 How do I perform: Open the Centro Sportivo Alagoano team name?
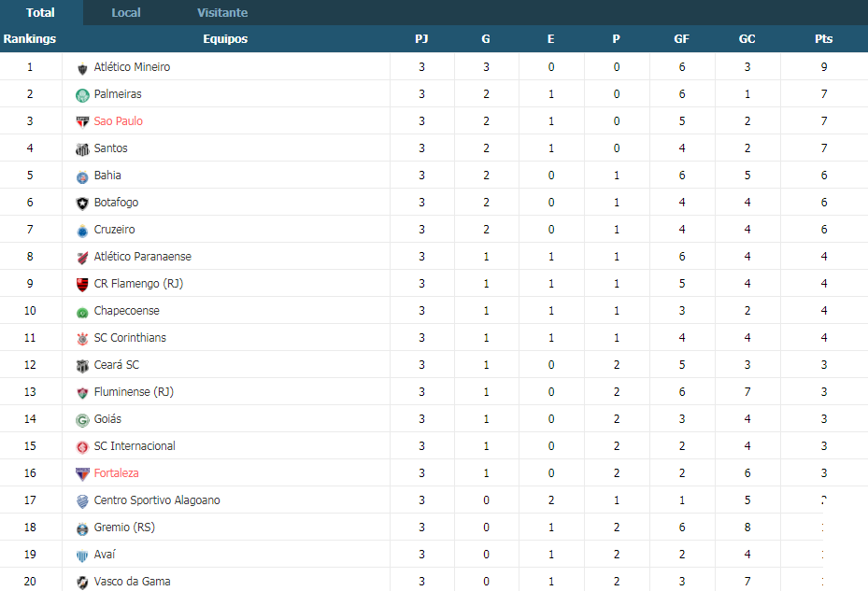point(157,500)
